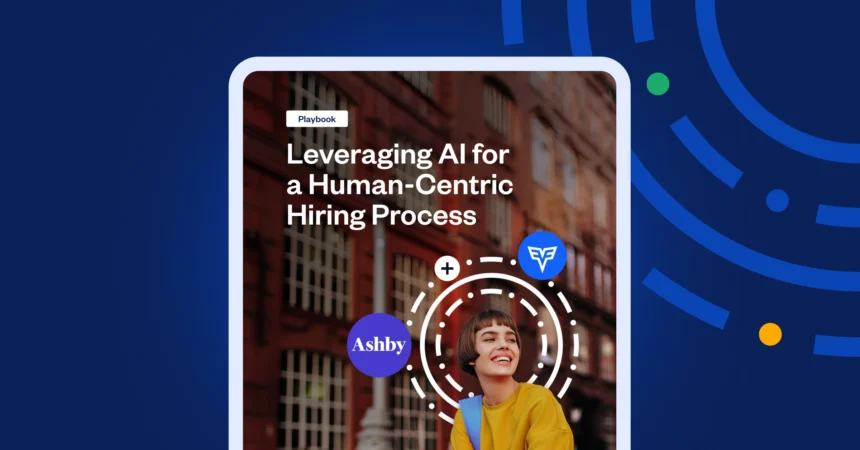860x450 pixels.
Task: Select the 'a Human-Centric' title line
Action: (400, 185)
